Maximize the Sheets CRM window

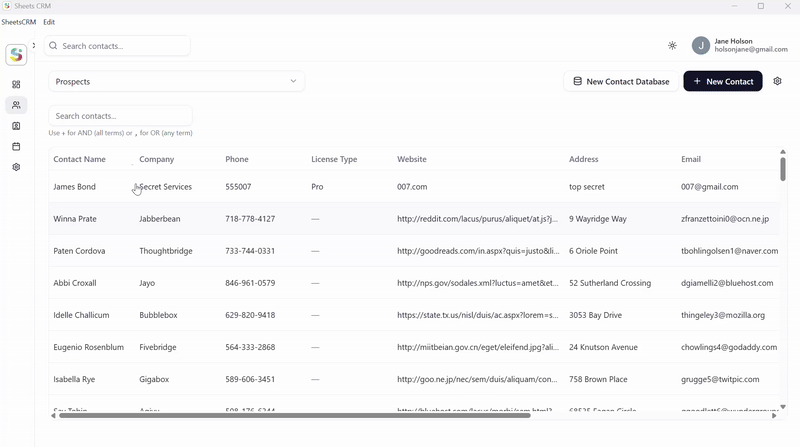(761, 6)
